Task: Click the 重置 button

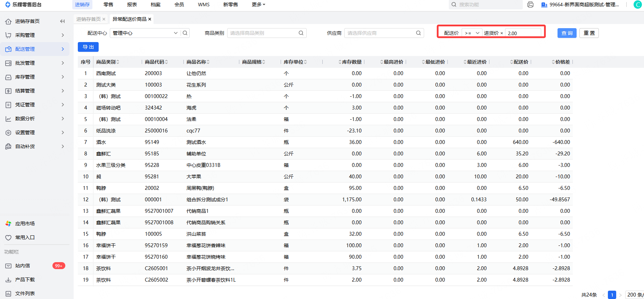Action: click(589, 33)
